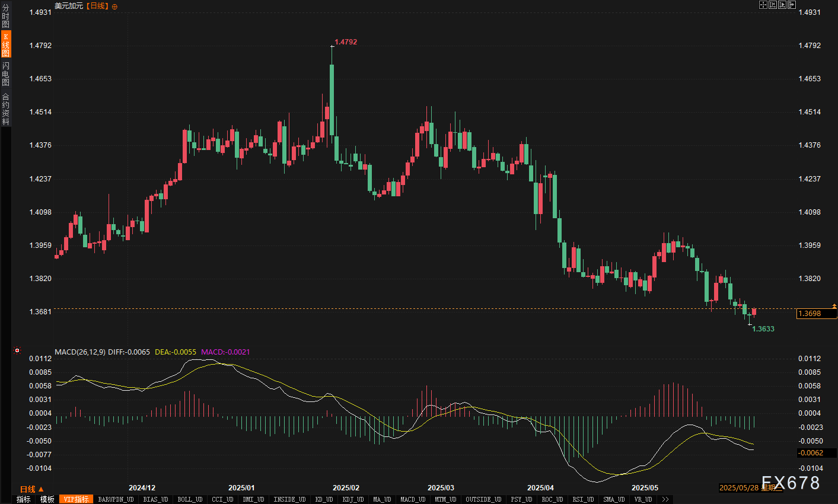Apply the BOLL_UD indicator
838x504 pixels.
click(190, 499)
